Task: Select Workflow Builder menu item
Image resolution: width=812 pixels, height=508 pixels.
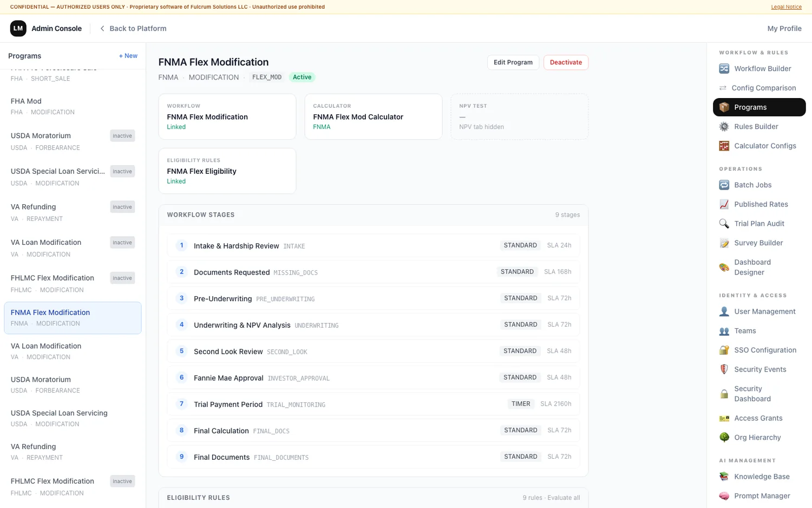Action: tap(759, 69)
